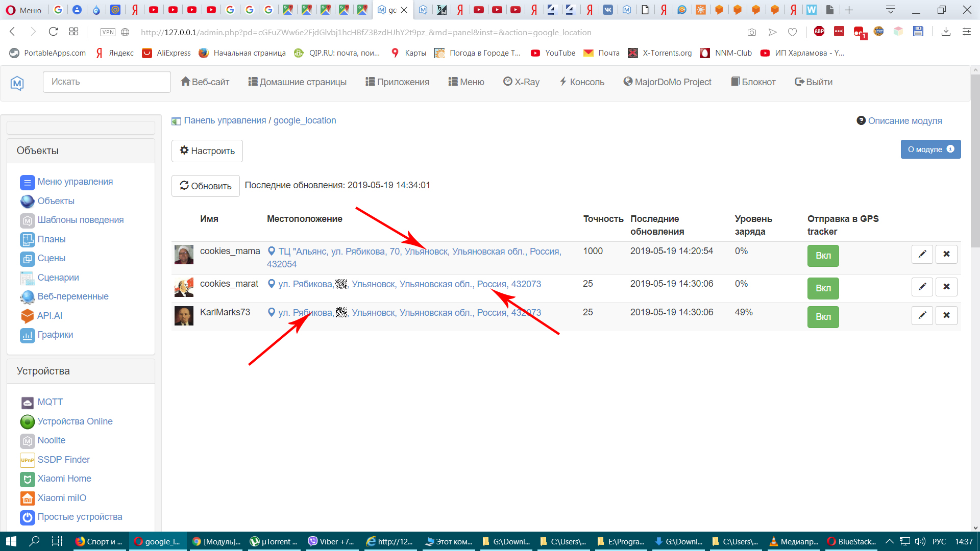Screen dimensions: 980x551
Task: Toggle GPS tracker Вкл for cookies_mama
Action: pyautogui.click(x=823, y=256)
